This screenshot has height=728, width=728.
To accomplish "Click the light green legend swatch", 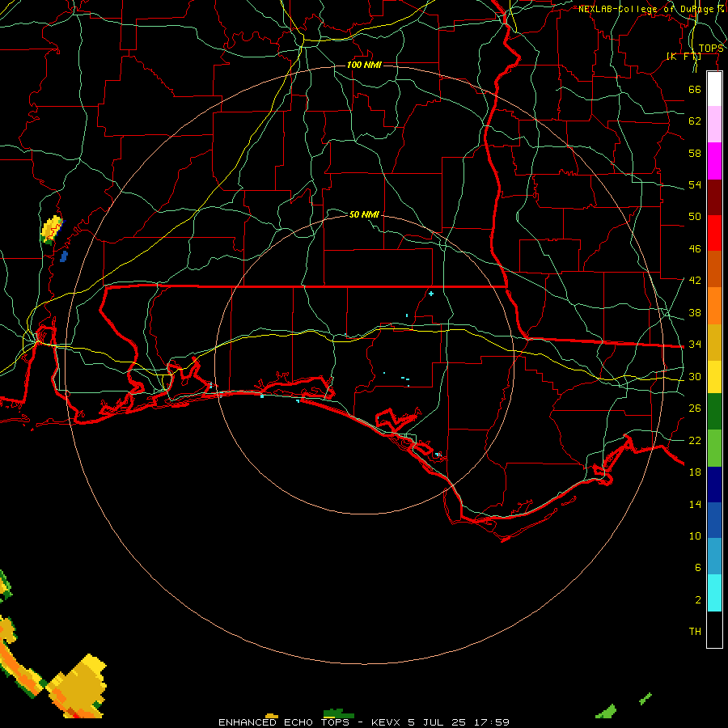I will (x=714, y=448).
